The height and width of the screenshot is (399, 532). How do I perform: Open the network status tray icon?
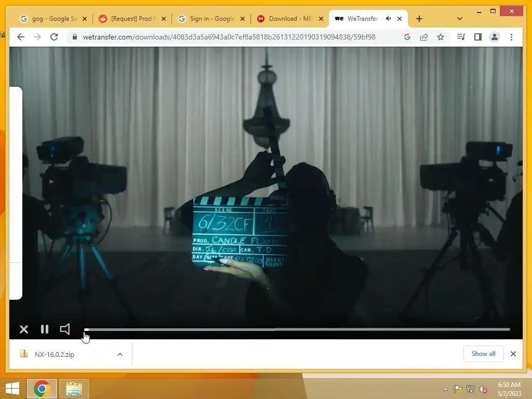[471, 389]
